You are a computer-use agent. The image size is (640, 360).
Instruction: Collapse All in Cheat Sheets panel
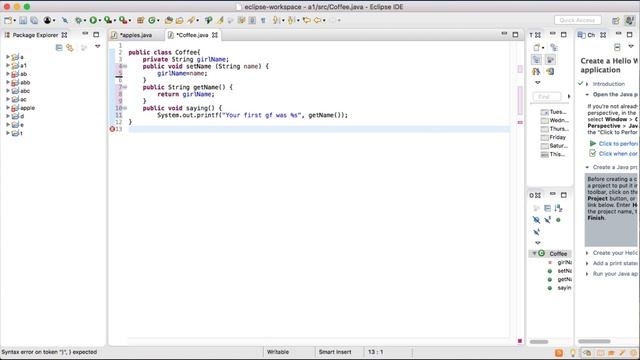pyautogui.click(x=617, y=47)
